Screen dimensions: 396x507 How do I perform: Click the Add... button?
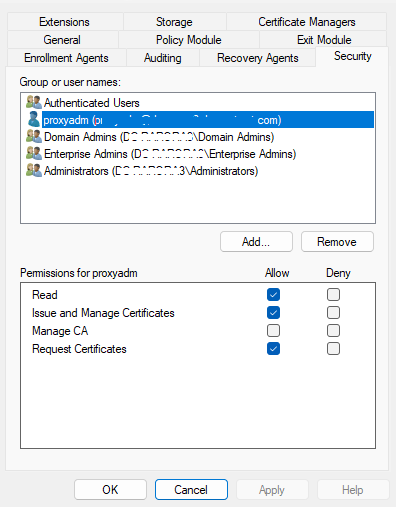click(x=256, y=242)
